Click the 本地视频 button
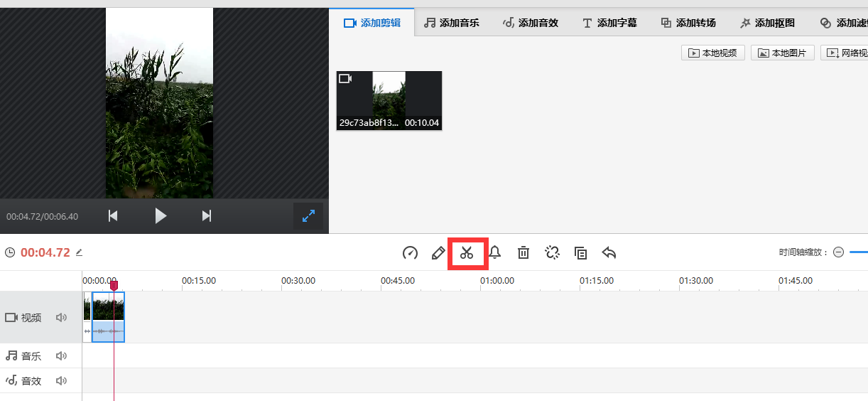 coord(712,53)
